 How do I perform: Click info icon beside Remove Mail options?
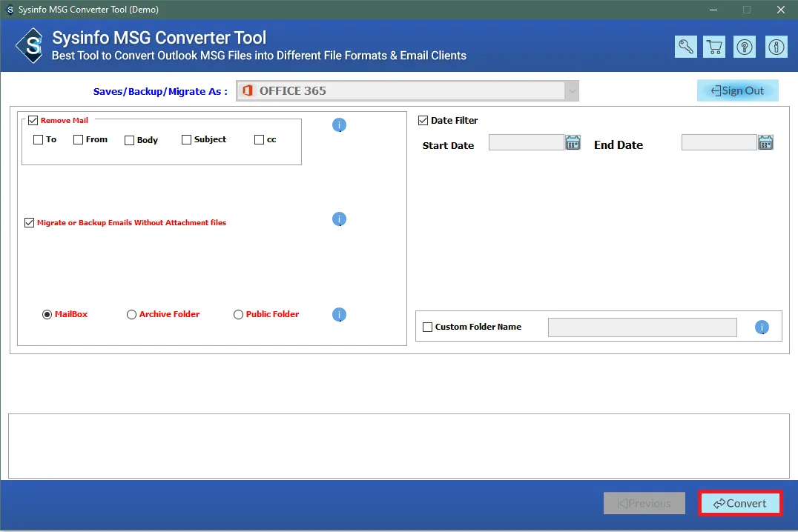339,125
